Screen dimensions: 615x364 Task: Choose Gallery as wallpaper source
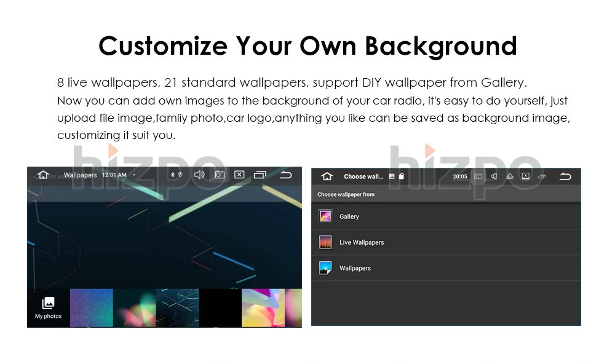pyautogui.click(x=446, y=216)
